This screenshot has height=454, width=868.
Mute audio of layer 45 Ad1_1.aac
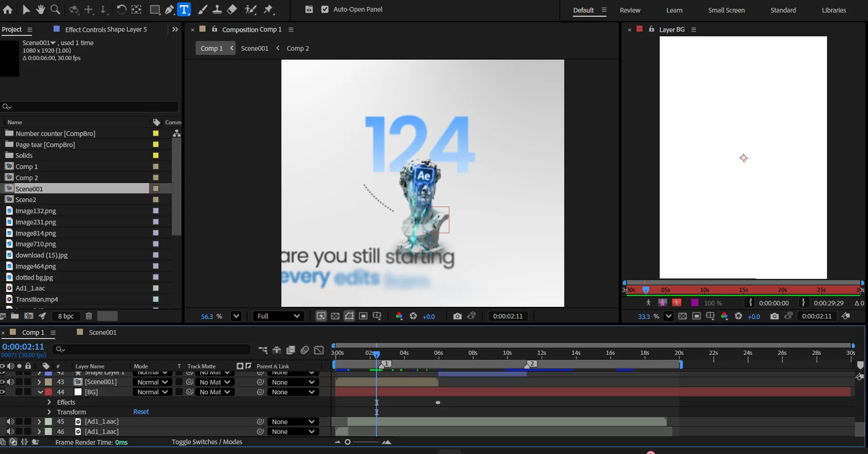[10, 421]
